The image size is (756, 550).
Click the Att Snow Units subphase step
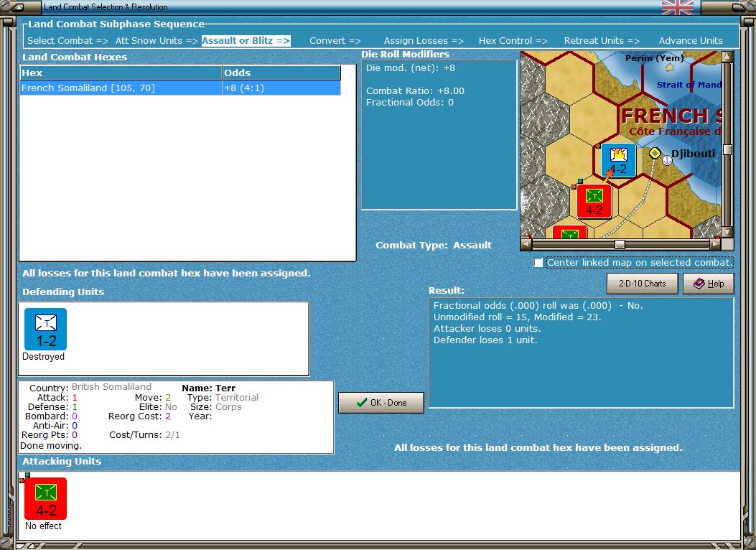[x=157, y=40]
